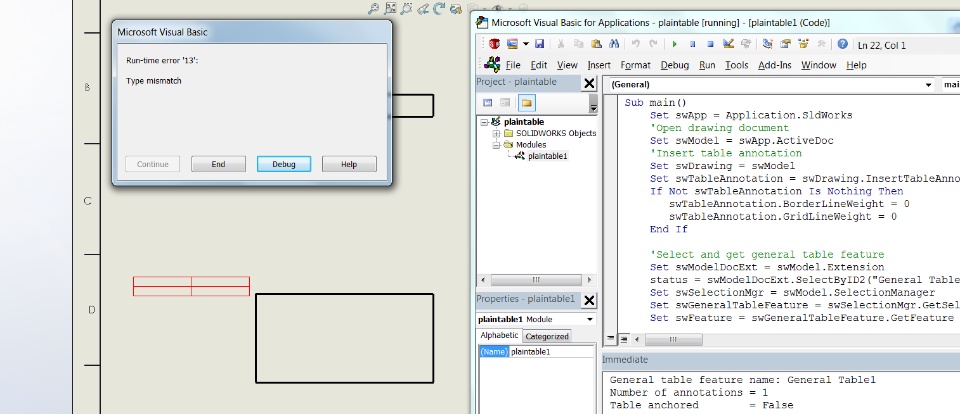Viewport: 960px width, 414px height.
Task: Open the (General) object dropdown
Action: coord(929,85)
